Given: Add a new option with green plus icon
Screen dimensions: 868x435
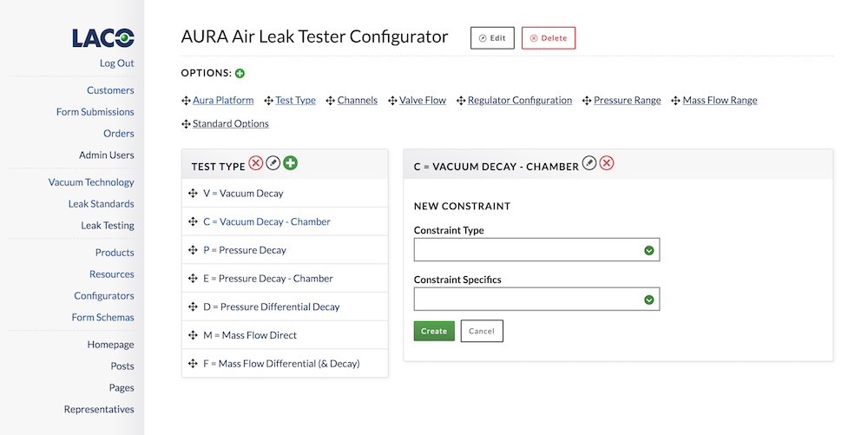Looking at the screenshot, I should click(240, 73).
